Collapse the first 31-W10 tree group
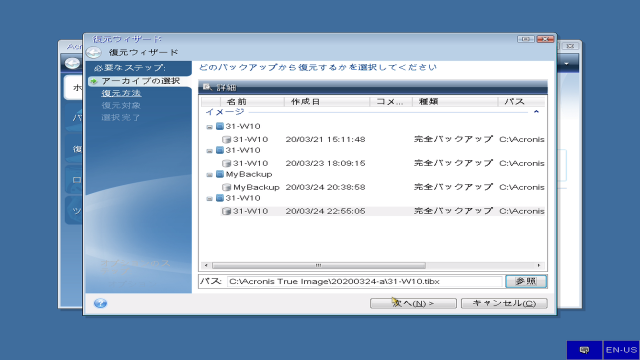640x360 pixels. (209, 127)
